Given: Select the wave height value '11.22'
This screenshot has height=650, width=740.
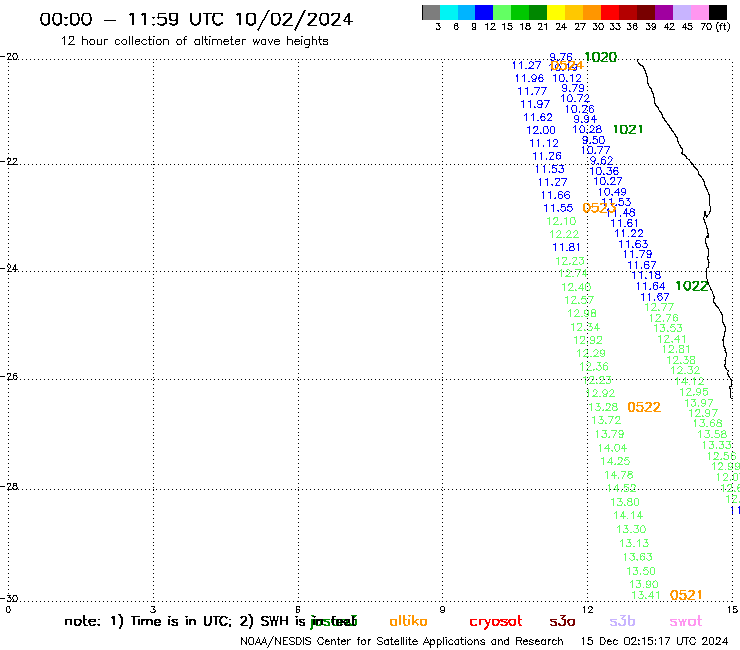Looking at the screenshot, I should click(x=629, y=234).
